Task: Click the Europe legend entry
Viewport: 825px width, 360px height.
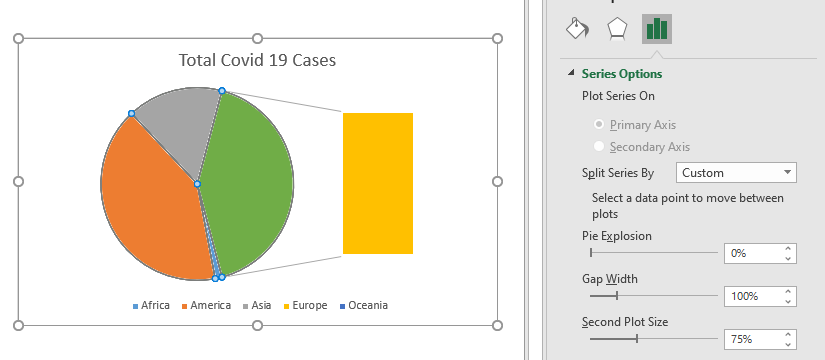Action: (306, 305)
